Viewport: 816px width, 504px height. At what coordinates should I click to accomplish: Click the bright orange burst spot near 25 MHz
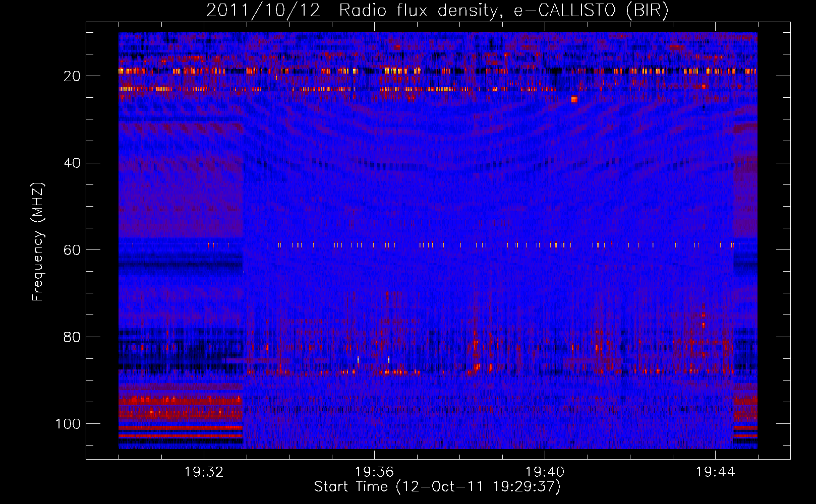tap(574, 100)
